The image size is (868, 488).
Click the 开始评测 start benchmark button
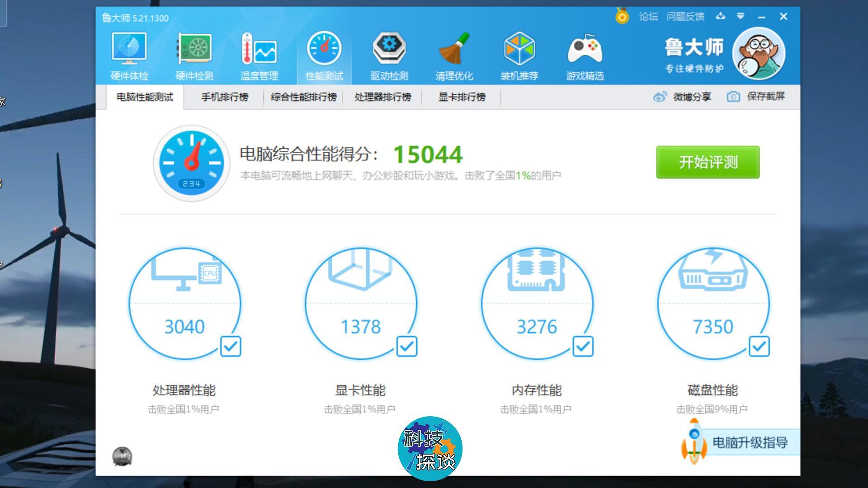(x=708, y=162)
